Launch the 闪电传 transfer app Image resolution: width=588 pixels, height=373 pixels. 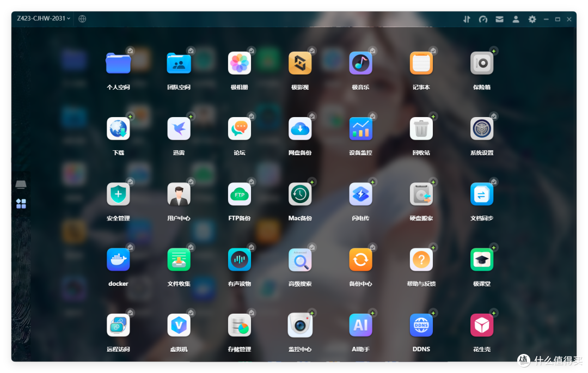[x=361, y=194]
